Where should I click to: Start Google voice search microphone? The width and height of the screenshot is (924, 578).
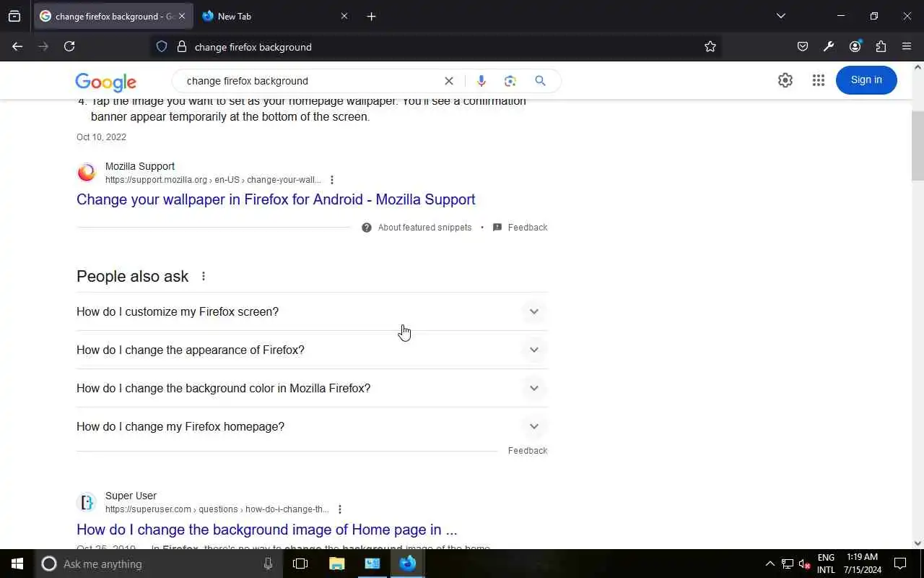pyautogui.click(x=481, y=81)
